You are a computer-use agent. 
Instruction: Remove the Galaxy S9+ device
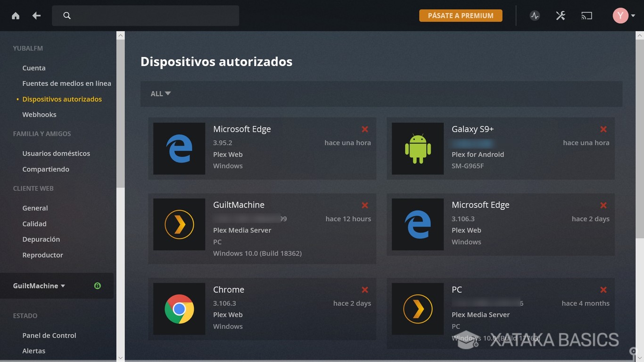click(603, 129)
